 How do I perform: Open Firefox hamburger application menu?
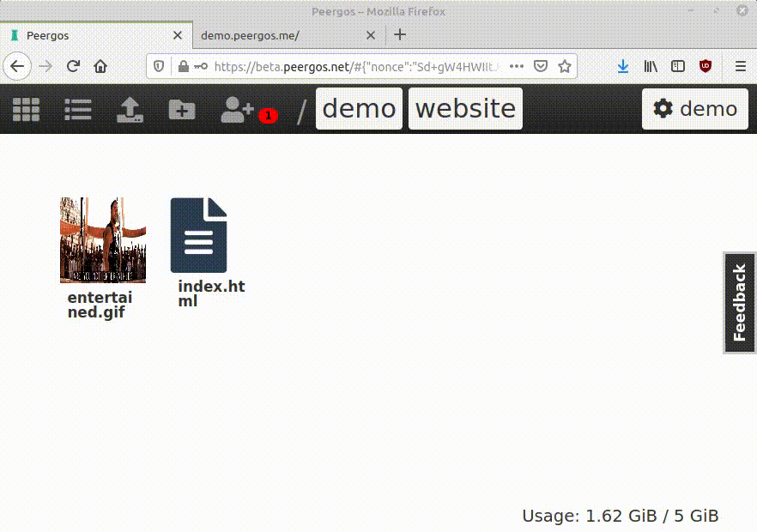pyautogui.click(x=740, y=66)
